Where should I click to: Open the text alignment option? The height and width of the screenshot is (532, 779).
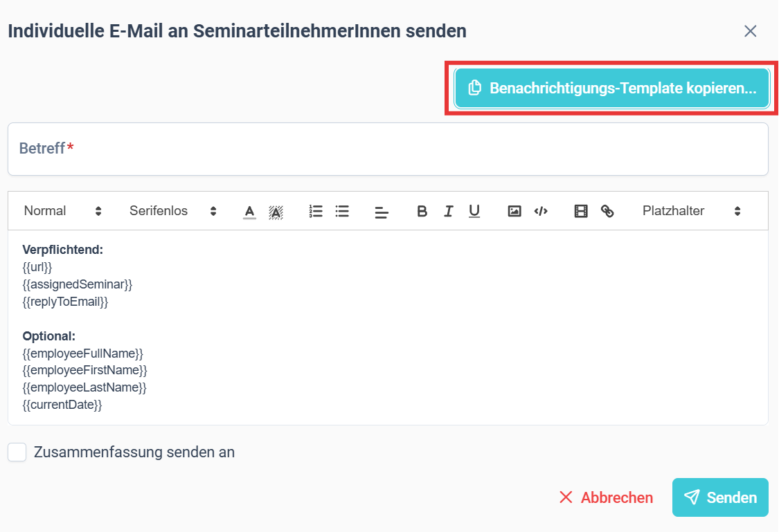coord(382,212)
